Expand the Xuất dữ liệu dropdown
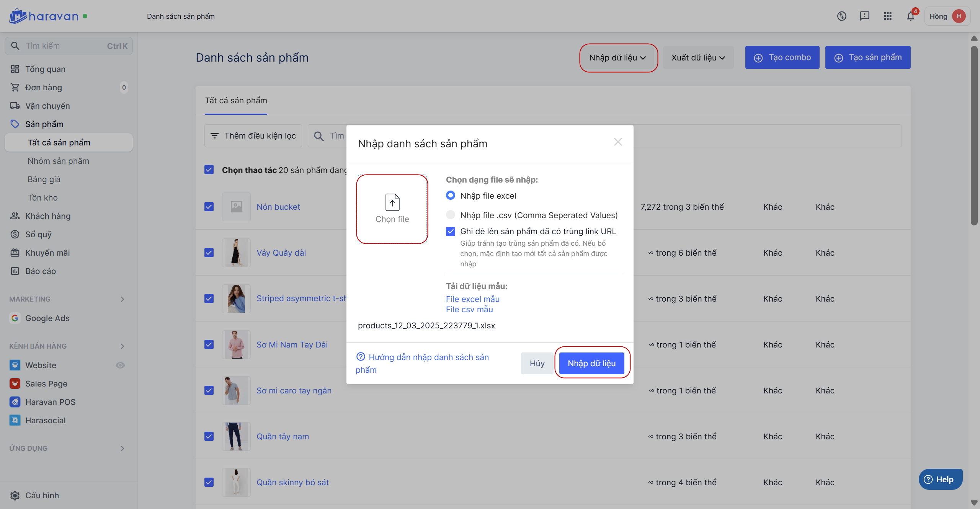This screenshot has width=980, height=509. pos(698,57)
